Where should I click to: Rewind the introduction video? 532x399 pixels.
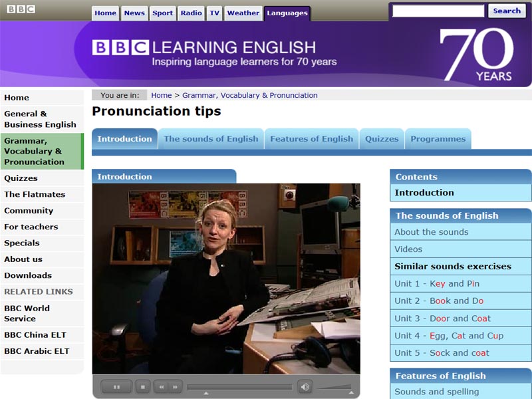tap(161, 387)
